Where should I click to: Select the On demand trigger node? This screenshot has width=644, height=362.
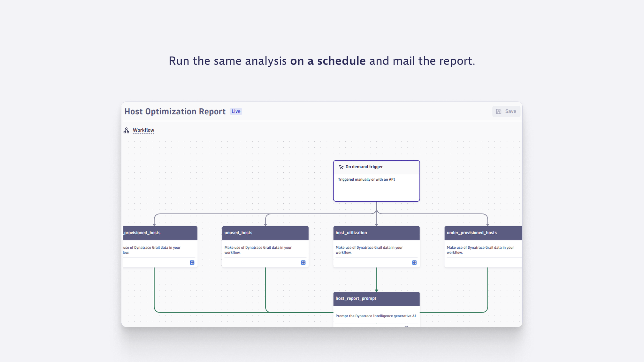tap(376, 181)
